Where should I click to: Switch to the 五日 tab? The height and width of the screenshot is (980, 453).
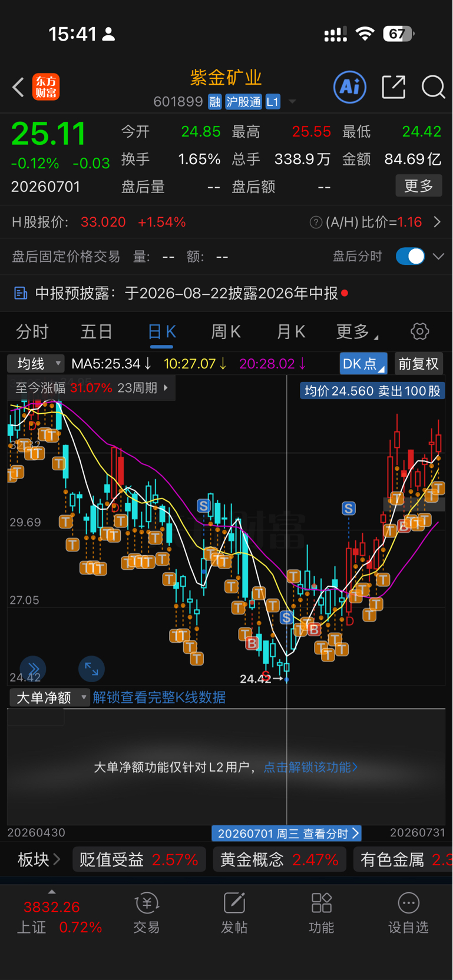(97, 332)
